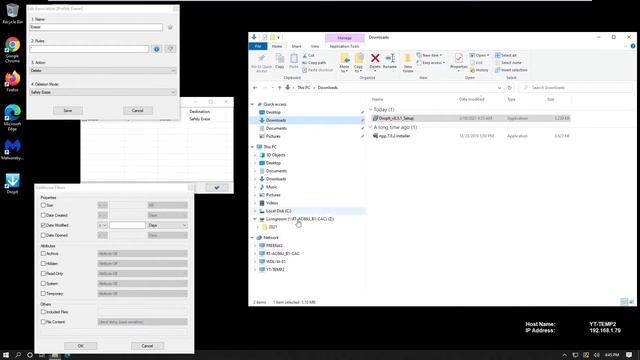Click the blue info icon beside Rules
640x360 pixels.
[157, 49]
